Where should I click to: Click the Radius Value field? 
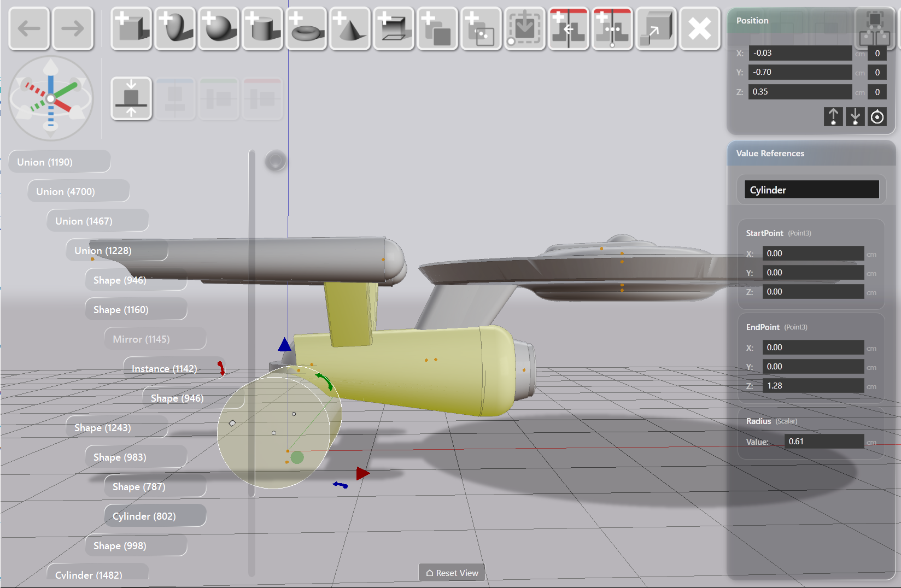click(x=824, y=442)
